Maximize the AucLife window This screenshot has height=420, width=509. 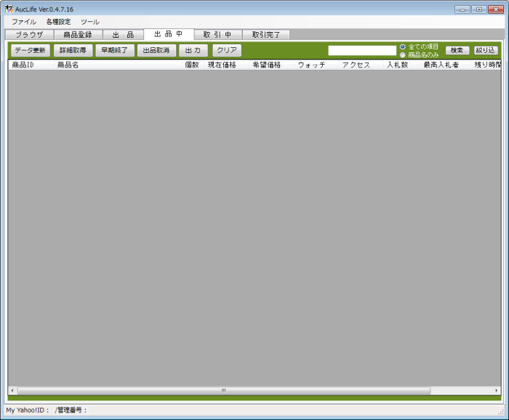click(x=478, y=9)
